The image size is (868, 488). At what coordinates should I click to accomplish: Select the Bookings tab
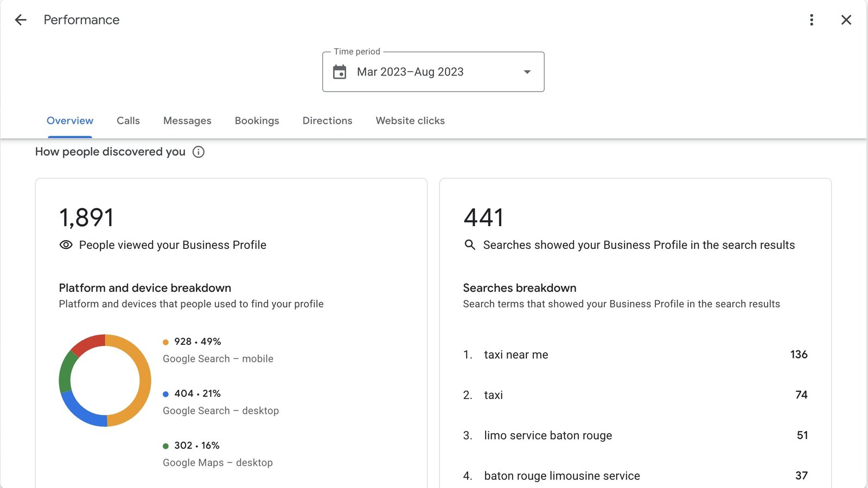click(257, 120)
